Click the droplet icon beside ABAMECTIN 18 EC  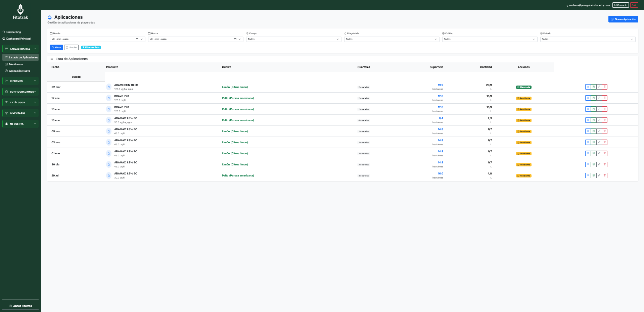109,87
